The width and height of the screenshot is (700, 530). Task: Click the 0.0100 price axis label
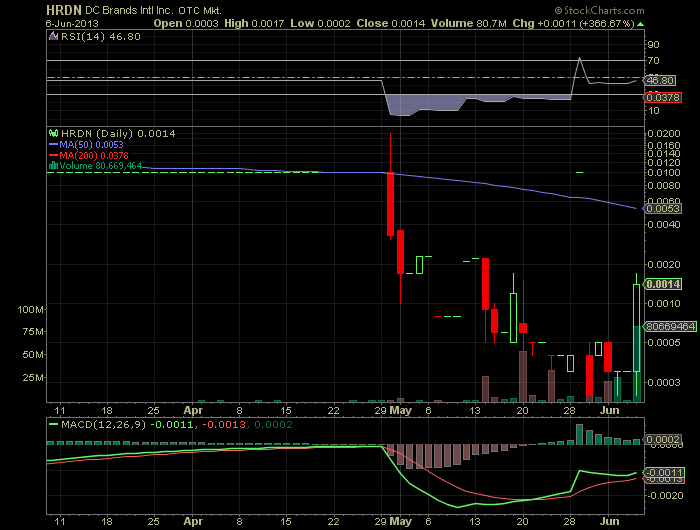663,173
